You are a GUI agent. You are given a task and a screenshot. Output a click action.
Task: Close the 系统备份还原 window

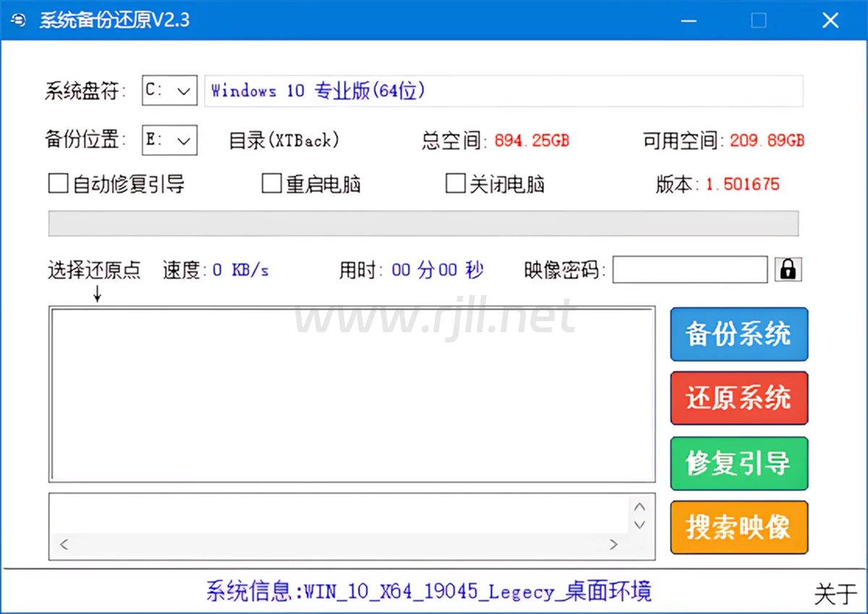830,20
